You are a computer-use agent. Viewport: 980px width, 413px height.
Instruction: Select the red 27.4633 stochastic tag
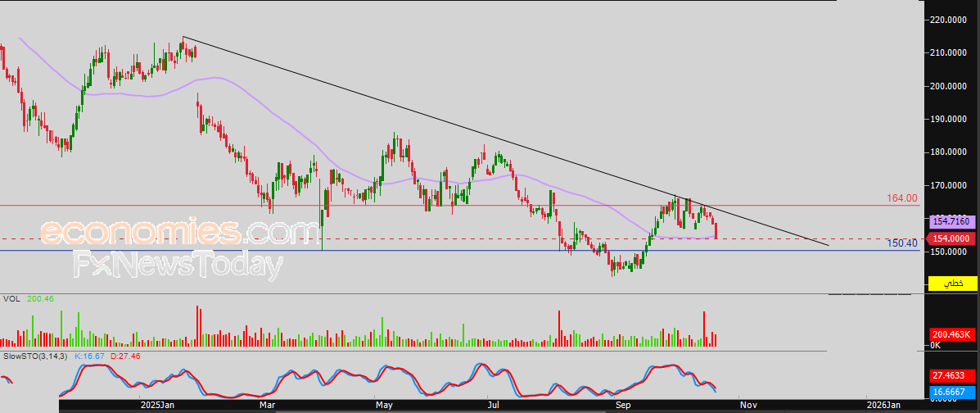click(x=954, y=377)
